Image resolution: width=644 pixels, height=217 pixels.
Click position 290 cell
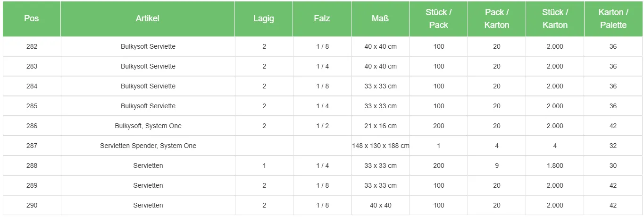point(32,205)
